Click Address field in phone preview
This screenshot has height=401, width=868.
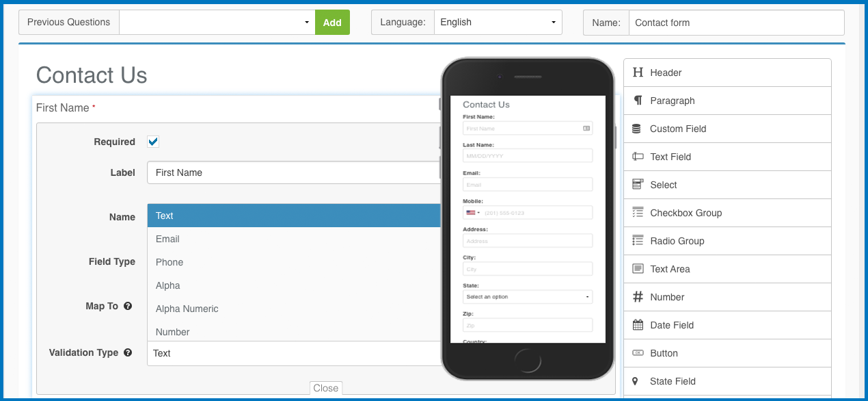pyautogui.click(x=528, y=241)
